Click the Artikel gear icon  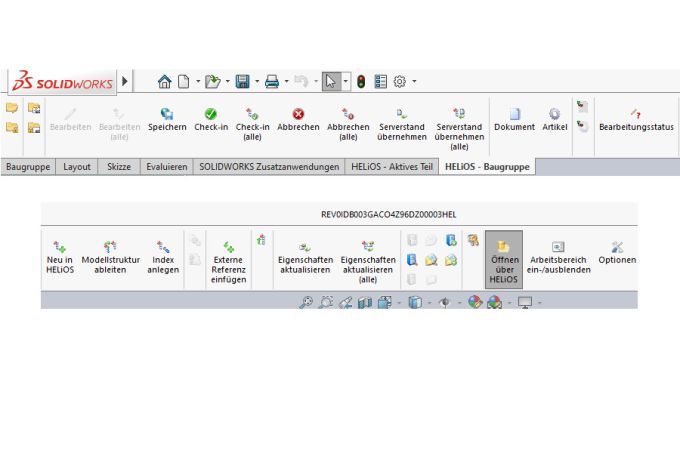(x=555, y=114)
